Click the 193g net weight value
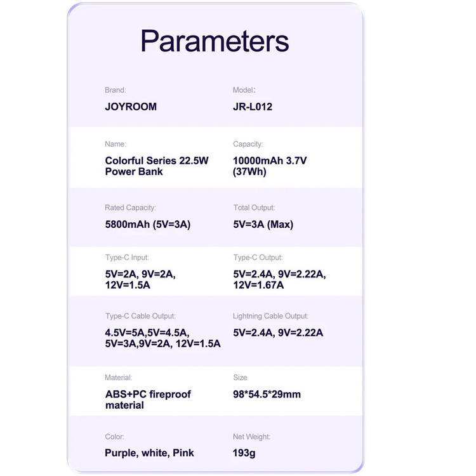 coord(244,453)
